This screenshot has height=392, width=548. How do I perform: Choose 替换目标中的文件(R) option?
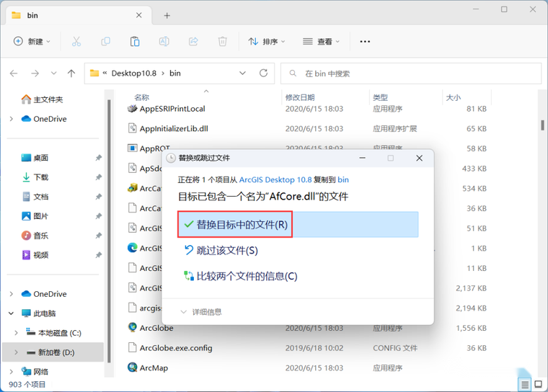298,225
